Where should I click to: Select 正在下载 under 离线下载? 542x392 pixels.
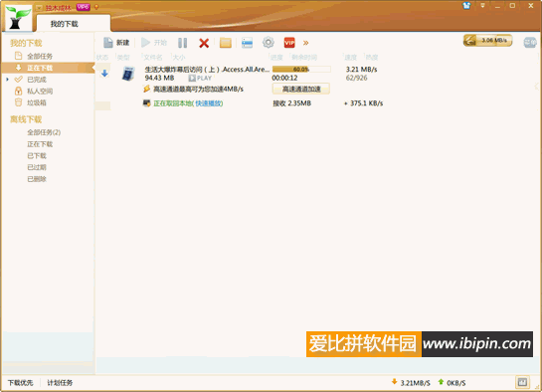point(40,144)
